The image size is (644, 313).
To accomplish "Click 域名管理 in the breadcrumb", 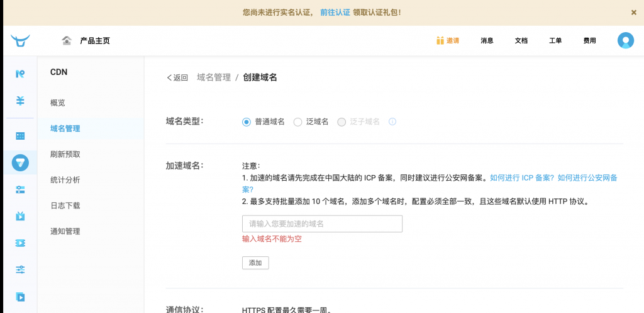I will (214, 77).
